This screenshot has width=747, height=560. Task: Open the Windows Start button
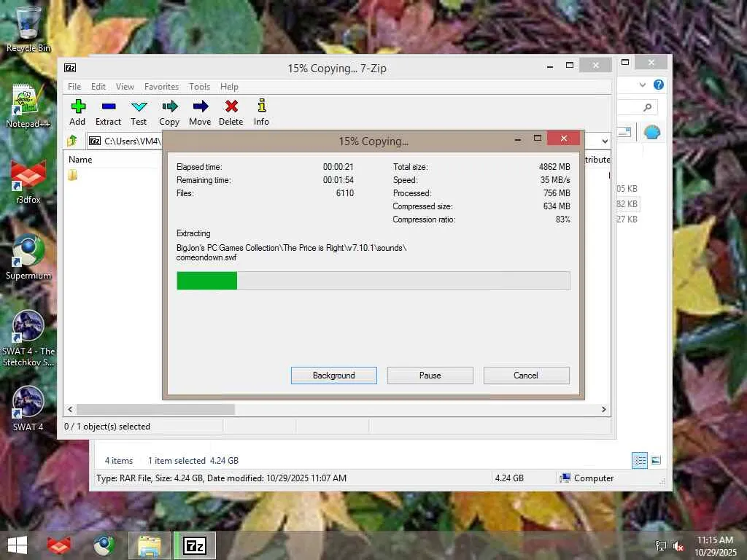(x=18, y=545)
